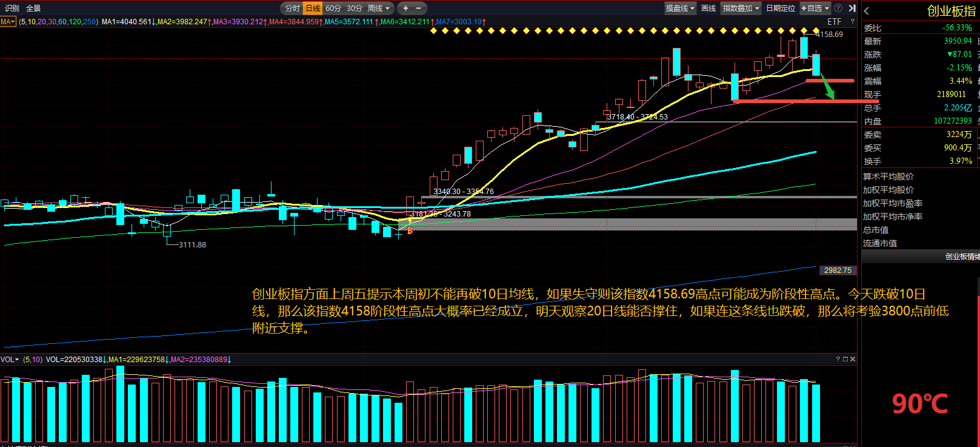Activate the 画线 drawing tool
This screenshot has width=980, height=447.
coord(708,8)
